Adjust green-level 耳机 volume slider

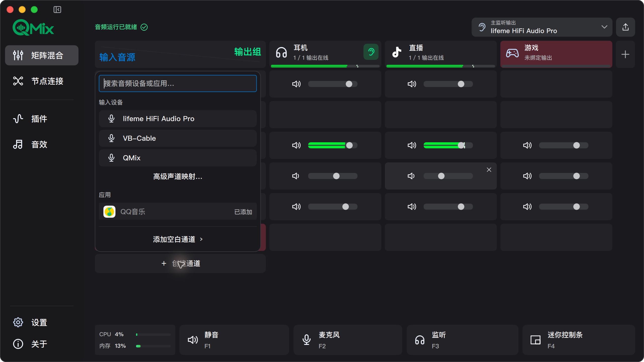(x=333, y=145)
